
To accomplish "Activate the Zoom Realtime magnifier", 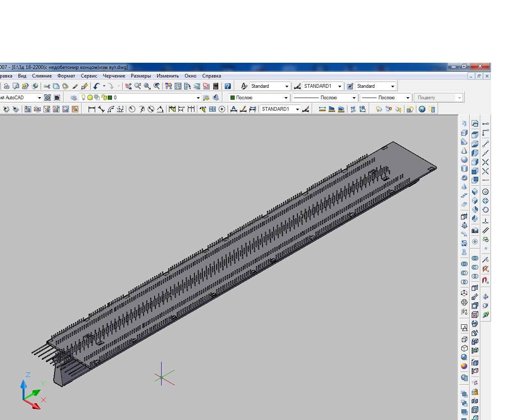I will point(138,86).
